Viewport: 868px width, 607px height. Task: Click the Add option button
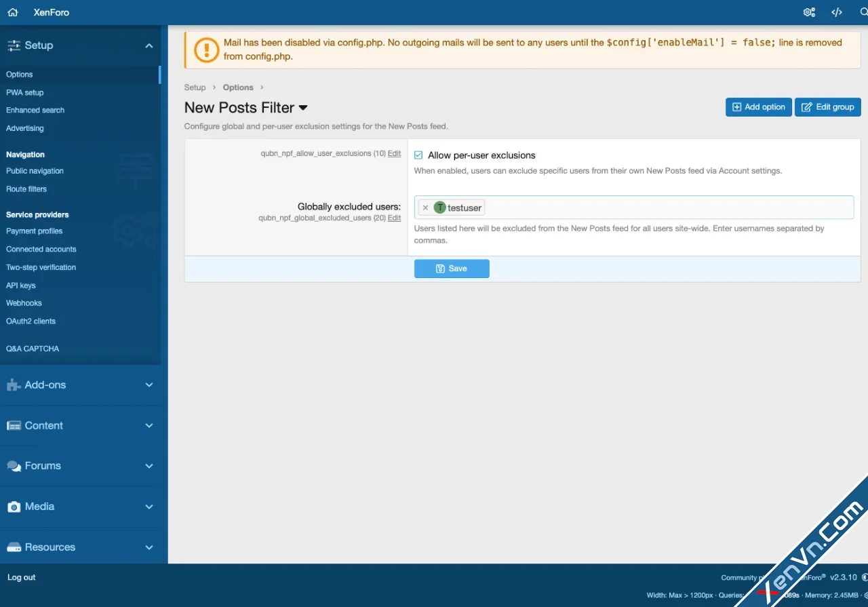(x=758, y=106)
